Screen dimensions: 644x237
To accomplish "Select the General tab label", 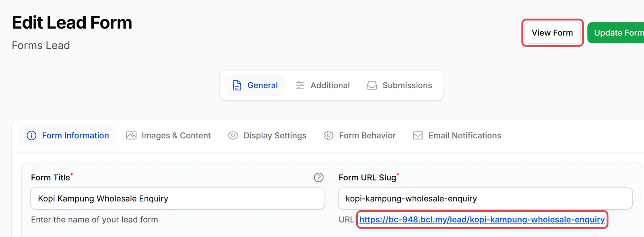I will click(262, 85).
